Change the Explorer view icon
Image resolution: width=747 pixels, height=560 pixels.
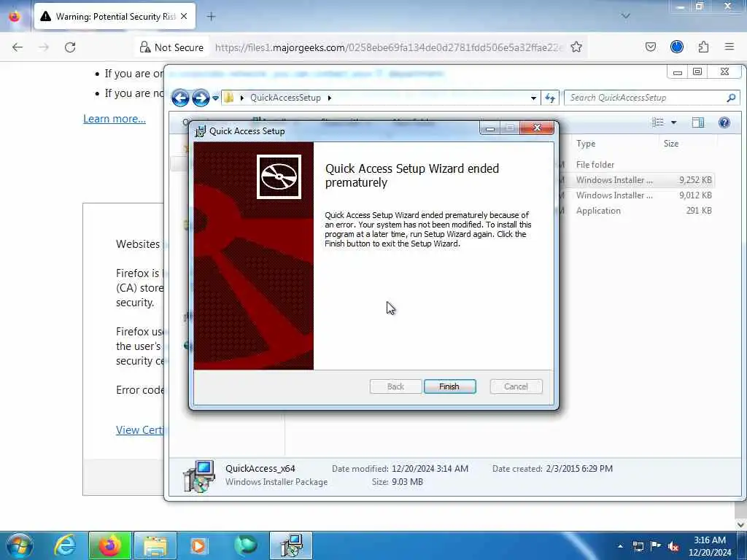658,122
